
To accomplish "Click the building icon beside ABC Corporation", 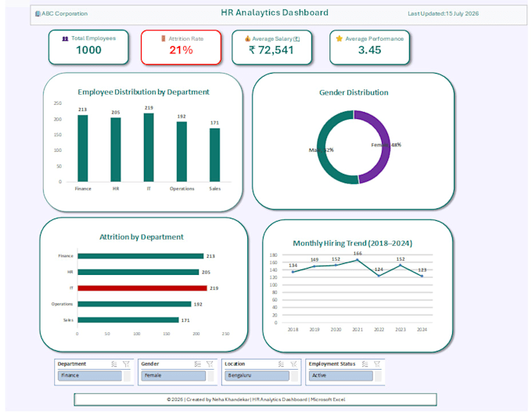I will (x=38, y=14).
